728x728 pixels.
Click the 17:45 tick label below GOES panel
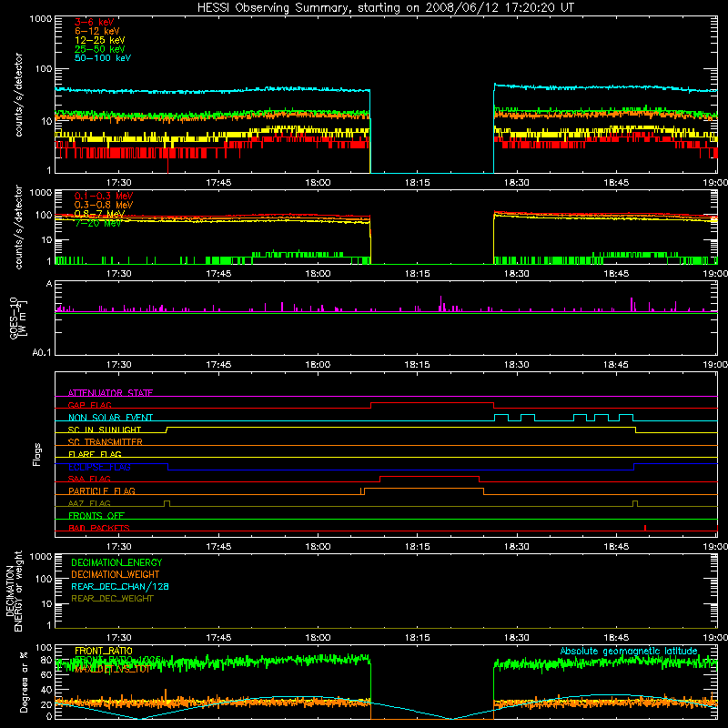pyautogui.click(x=218, y=364)
